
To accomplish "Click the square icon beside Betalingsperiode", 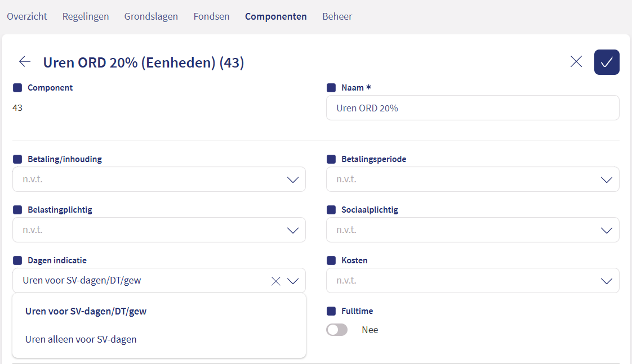I will 331,159.
